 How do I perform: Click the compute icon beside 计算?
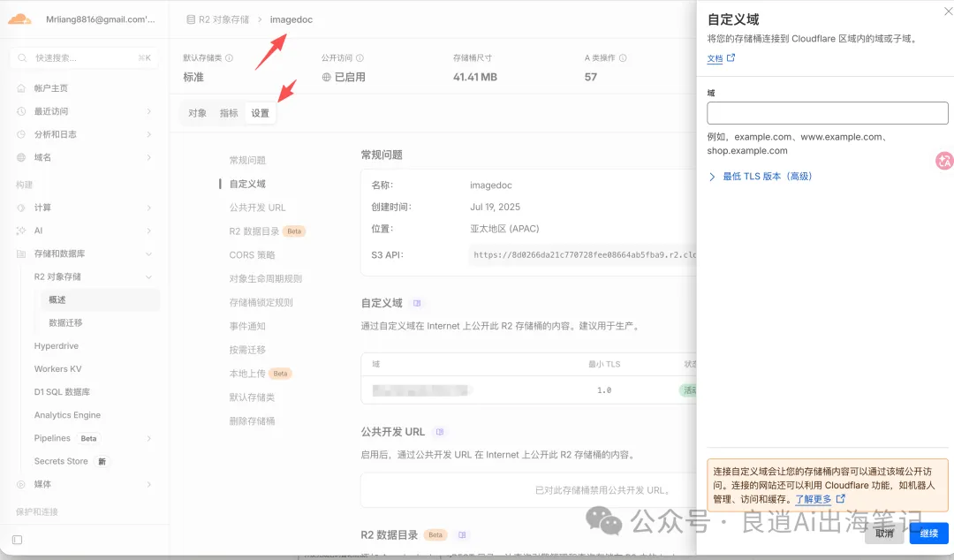(21, 208)
